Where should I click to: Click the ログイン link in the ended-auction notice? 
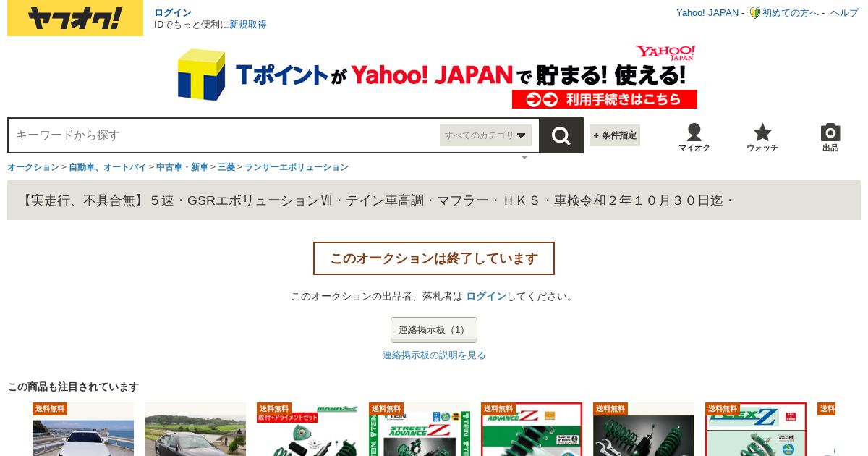tap(486, 297)
